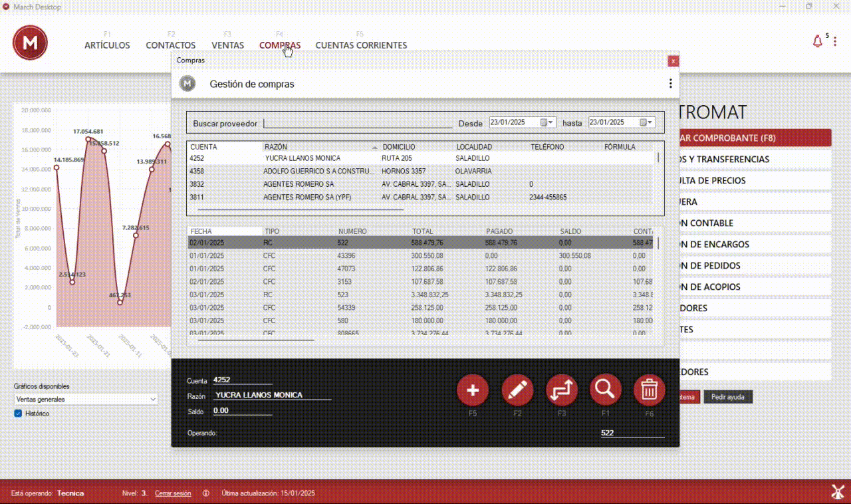
Task: Click the Razón field with Yucra Llanos Monica
Action: pos(273,395)
